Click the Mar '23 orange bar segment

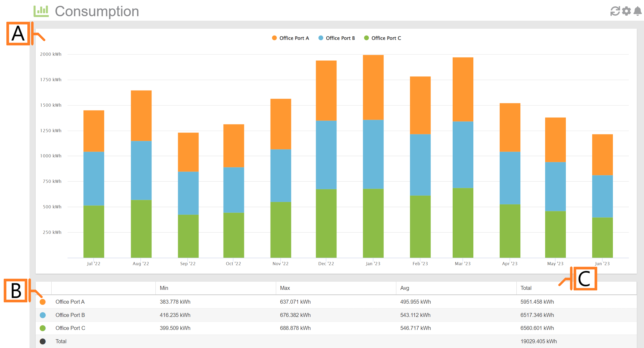coord(463,89)
